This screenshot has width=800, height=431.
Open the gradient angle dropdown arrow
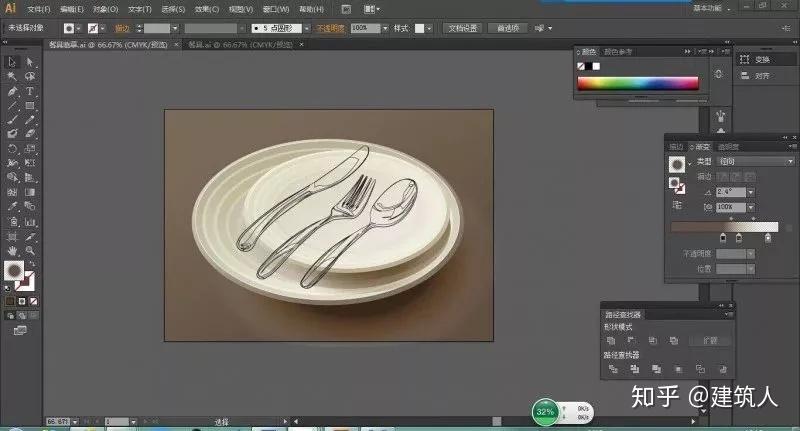click(x=751, y=192)
